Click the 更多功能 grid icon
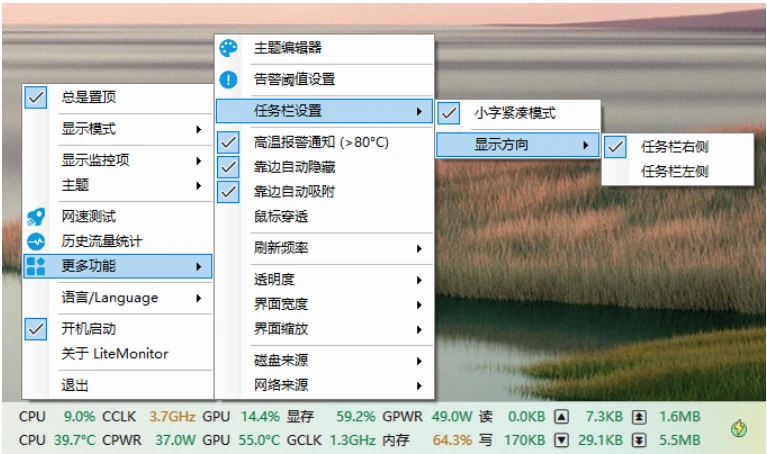Image resolution: width=767 pixels, height=454 pixels. pos(36,266)
